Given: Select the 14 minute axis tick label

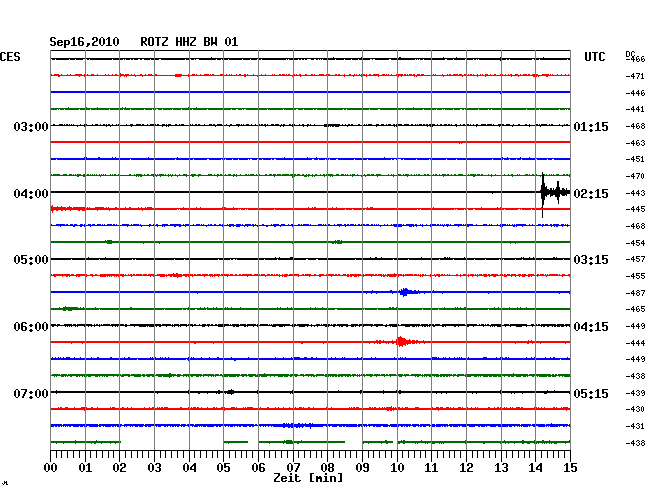Looking at the screenshot, I should point(535,467).
